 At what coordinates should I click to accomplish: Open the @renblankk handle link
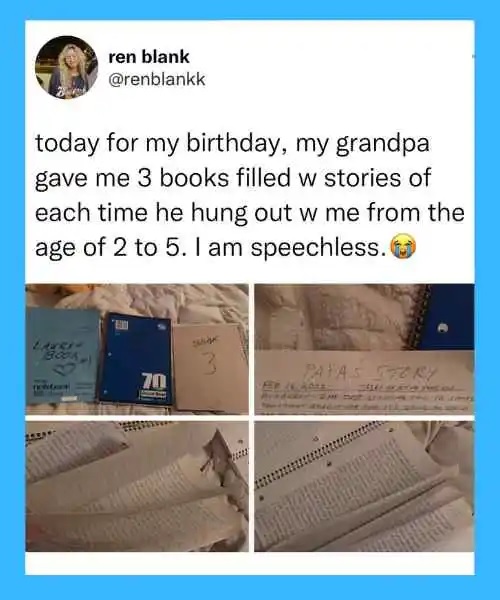[157, 80]
